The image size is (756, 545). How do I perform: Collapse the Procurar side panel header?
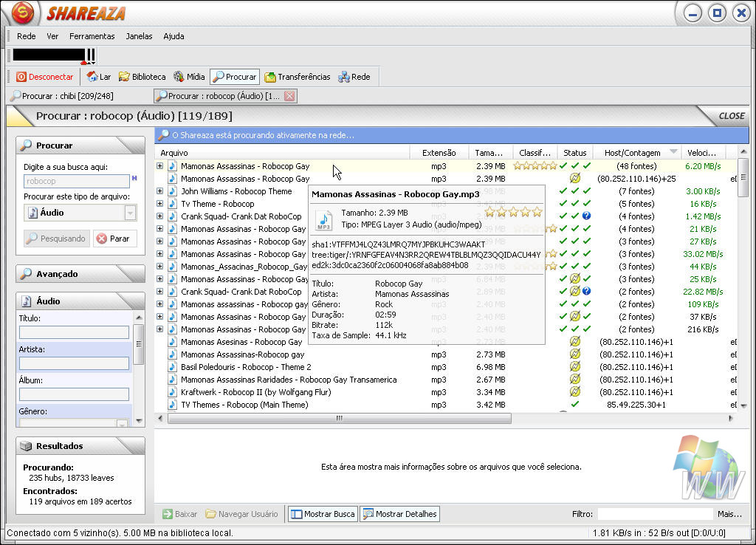coord(80,145)
